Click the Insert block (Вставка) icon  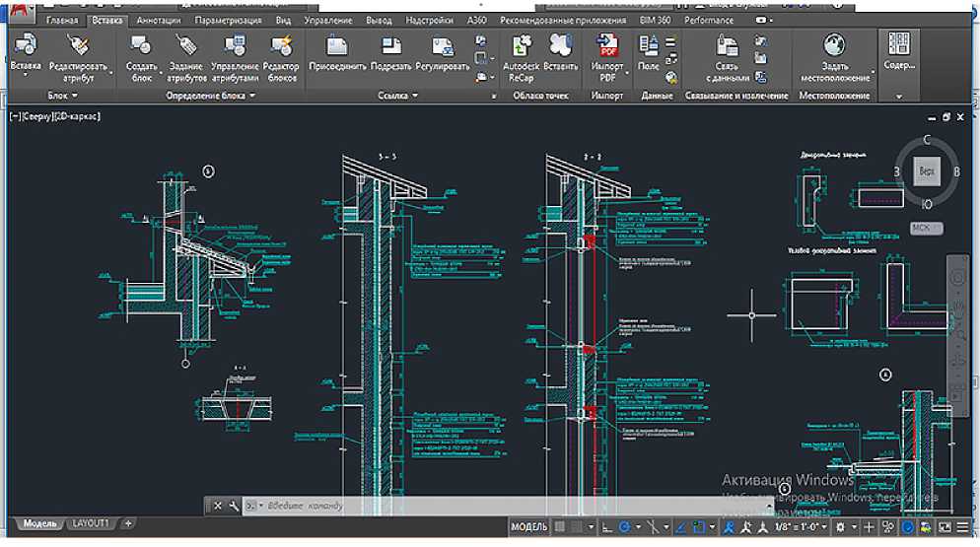26,44
